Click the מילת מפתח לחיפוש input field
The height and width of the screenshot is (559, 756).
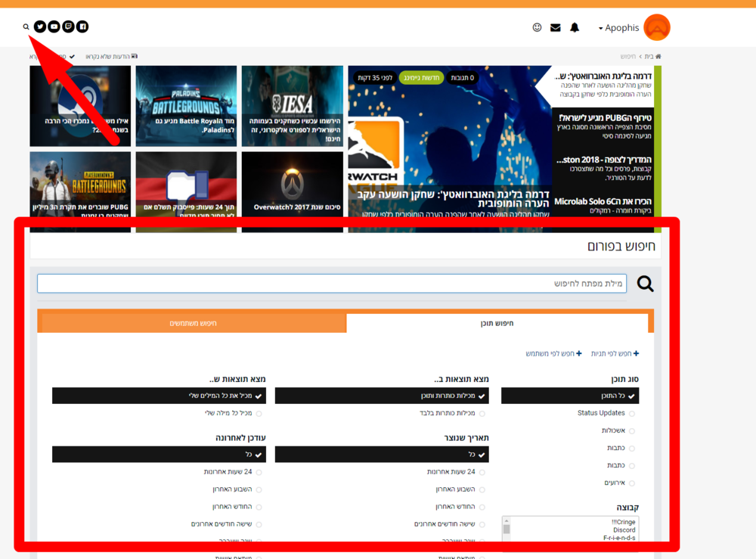332,284
